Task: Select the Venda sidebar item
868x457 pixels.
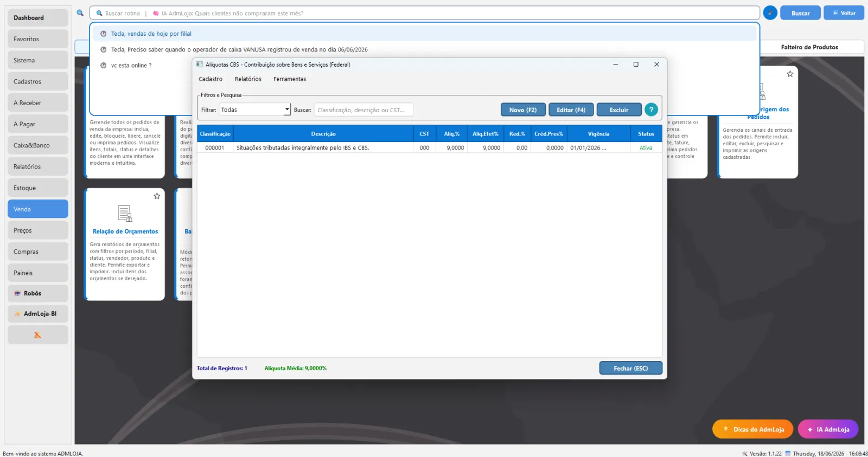Action: [x=37, y=209]
